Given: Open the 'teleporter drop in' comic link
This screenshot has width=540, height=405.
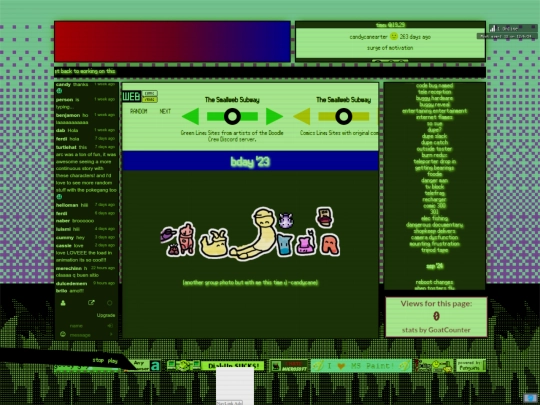Looking at the screenshot, I should (x=434, y=162).
